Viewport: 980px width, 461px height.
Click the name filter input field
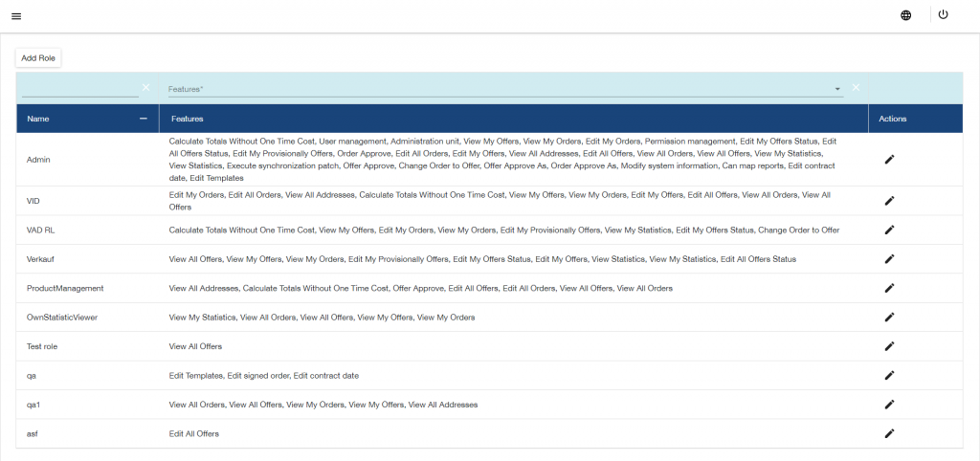point(79,88)
